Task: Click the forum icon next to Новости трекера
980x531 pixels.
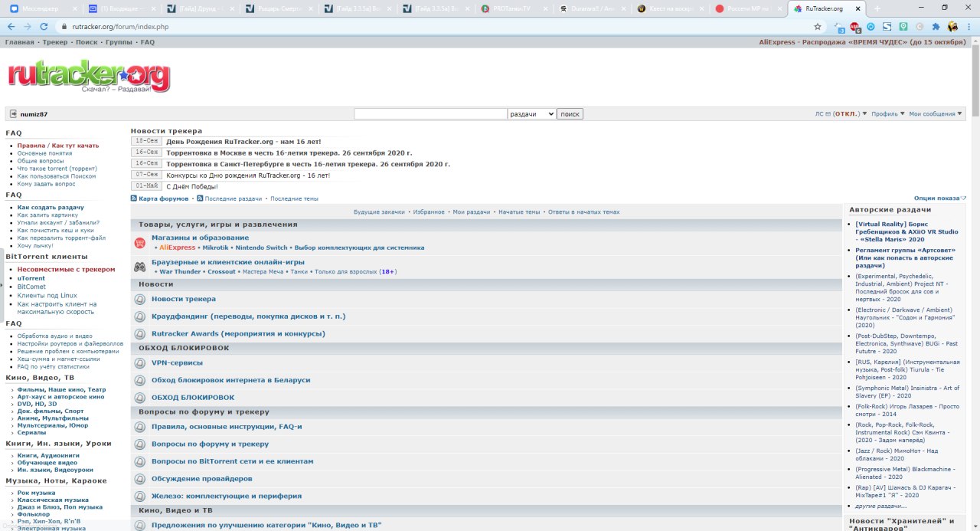Action: click(x=139, y=299)
